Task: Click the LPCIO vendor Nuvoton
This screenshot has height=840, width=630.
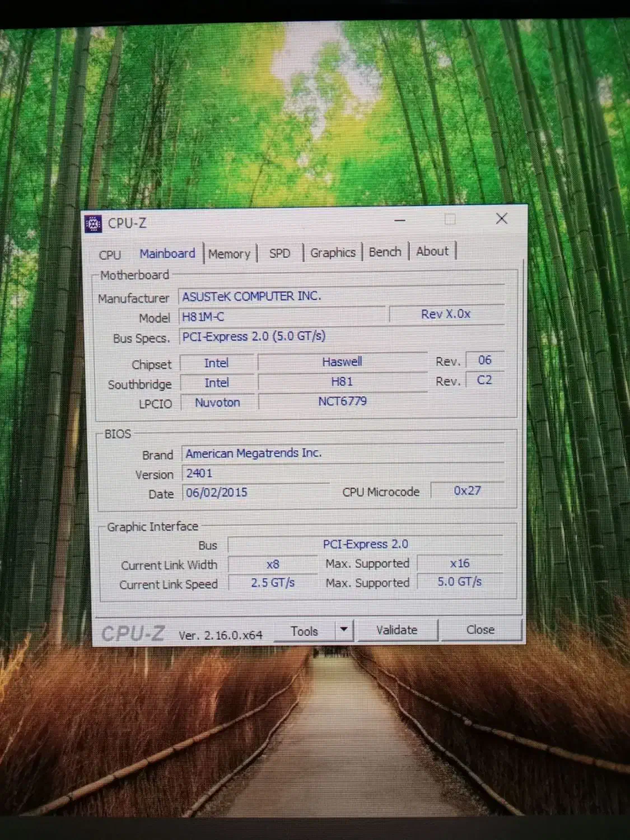Action: [x=217, y=403]
